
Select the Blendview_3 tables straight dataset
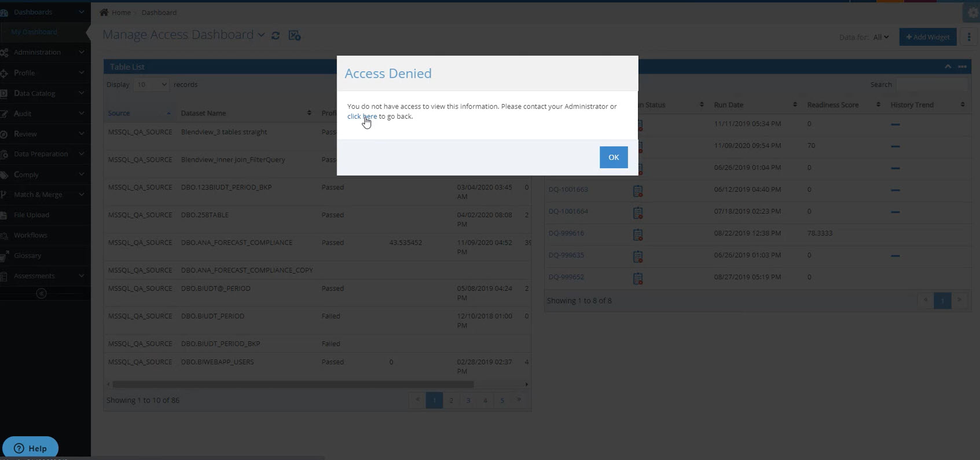(224, 132)
